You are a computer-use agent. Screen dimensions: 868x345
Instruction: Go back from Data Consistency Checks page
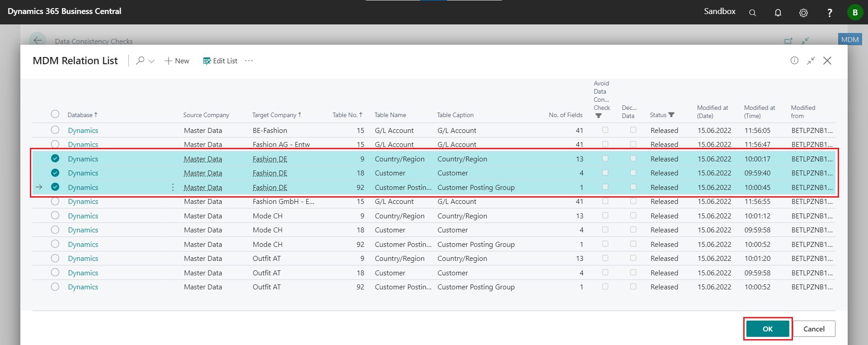click(38, 40)
